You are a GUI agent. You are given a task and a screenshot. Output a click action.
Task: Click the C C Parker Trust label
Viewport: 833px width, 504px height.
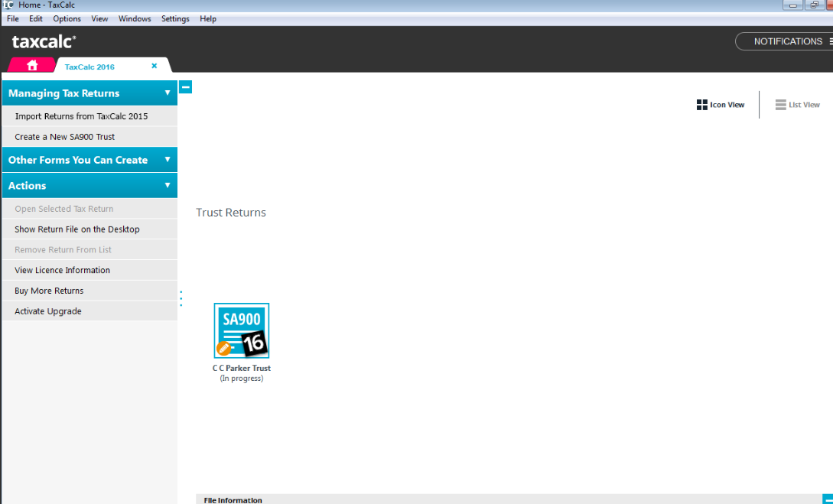point(242,368)
